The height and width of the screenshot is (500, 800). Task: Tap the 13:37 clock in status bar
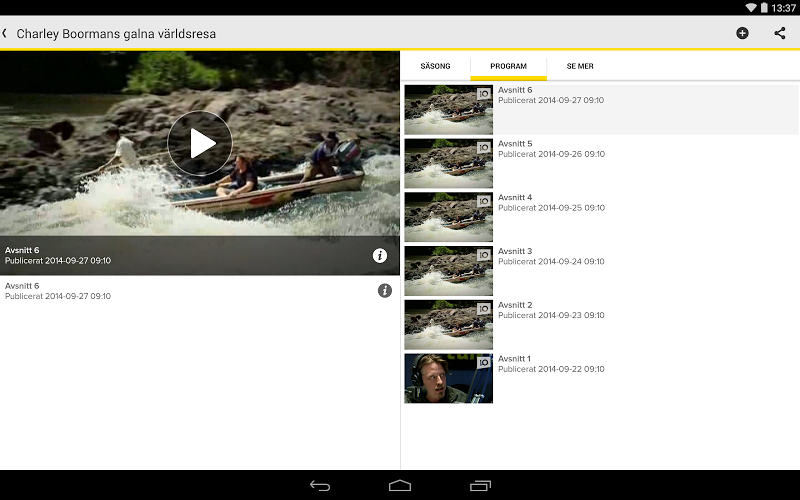coord(784,8)
